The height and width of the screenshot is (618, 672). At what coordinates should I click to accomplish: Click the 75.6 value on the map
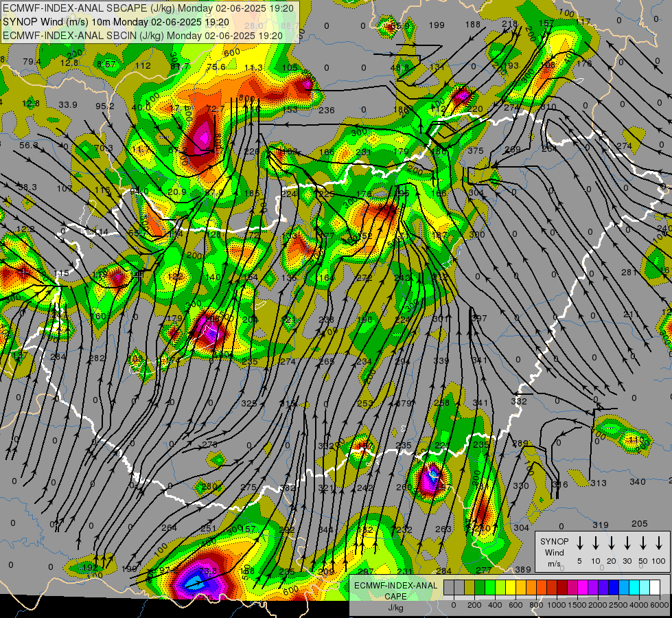[216, 67]
